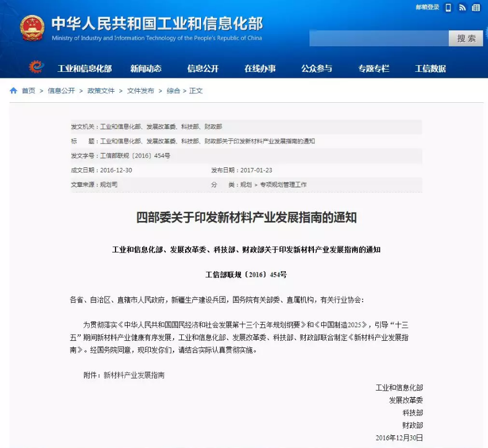Screen dimensions: 488x448
Task: Open the 工信数据 menu item
Action: [x=431, y=68]
